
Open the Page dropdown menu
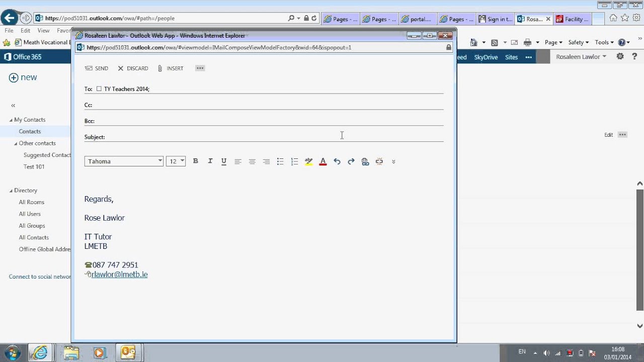pyautogui.click(x=553, y=43)
